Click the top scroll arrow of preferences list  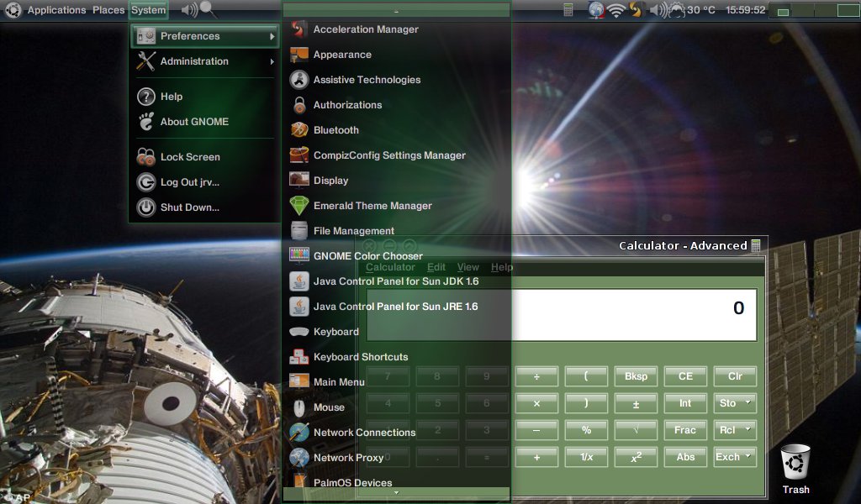(397, 10)
